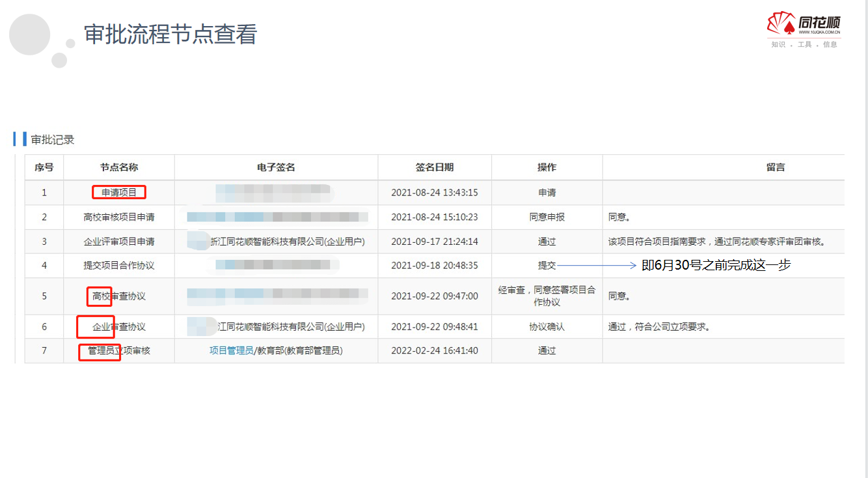
Task: Open the 项目管理员 link in row 7
Action: tap(231, 350)
